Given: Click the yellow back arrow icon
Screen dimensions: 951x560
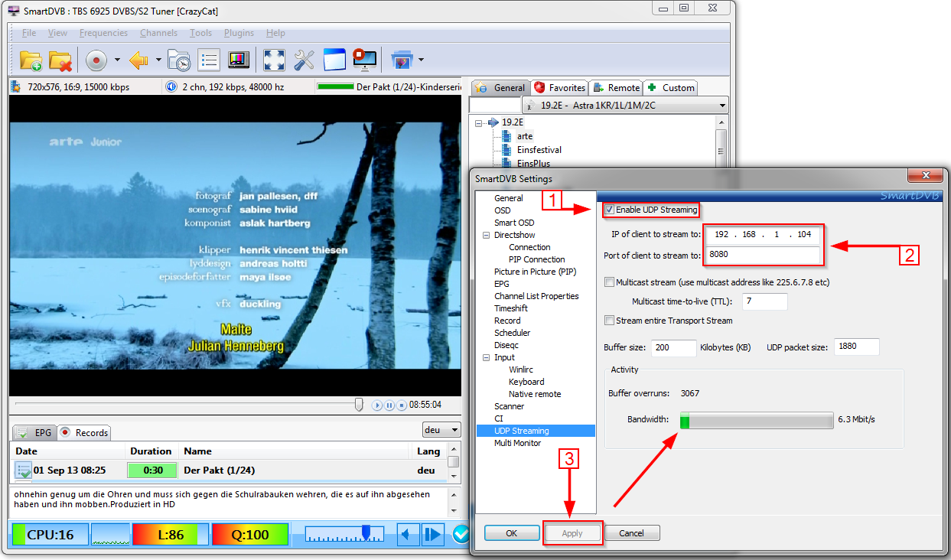Looking at the screenshot, I should (x=138, y=60).
